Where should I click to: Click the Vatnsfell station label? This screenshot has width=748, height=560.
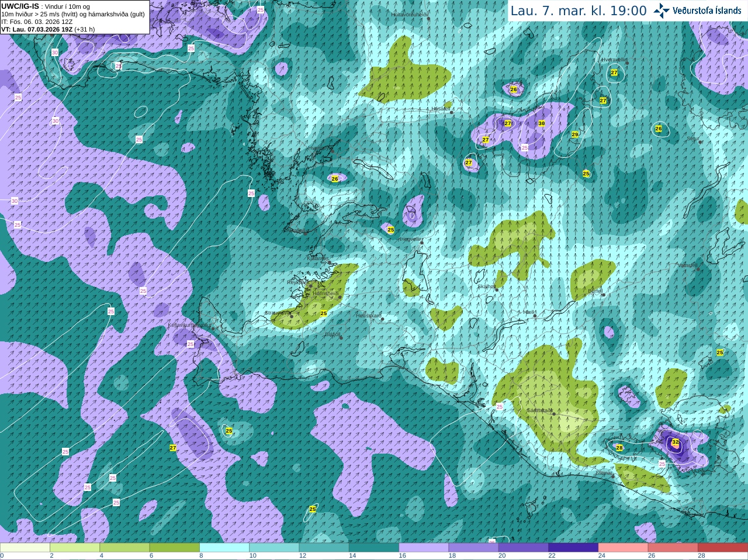pyautogui.click(x=688, y=265)
